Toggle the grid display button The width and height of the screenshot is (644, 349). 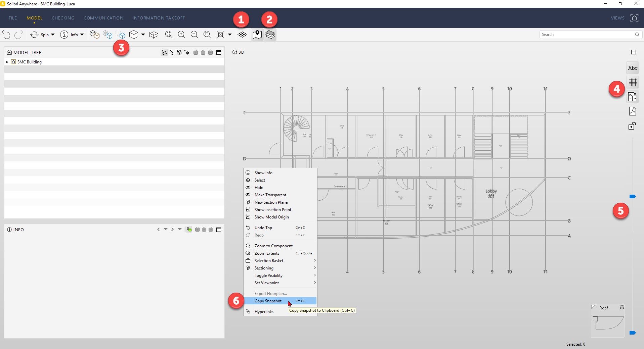(633, 83)
